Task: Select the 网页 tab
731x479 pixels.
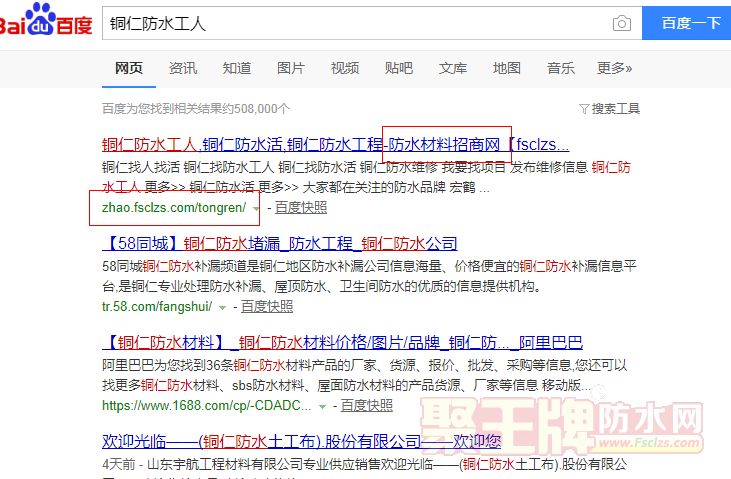Action: (129, 68)
